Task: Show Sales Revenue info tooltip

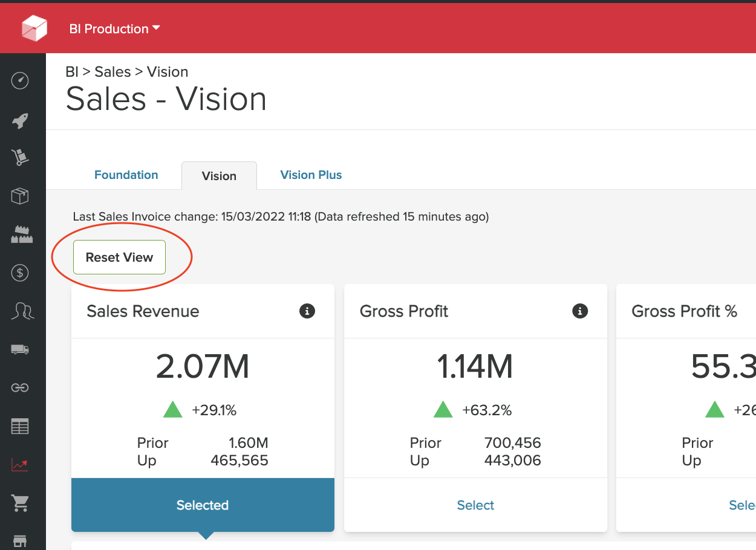Action: coord(307,311)
